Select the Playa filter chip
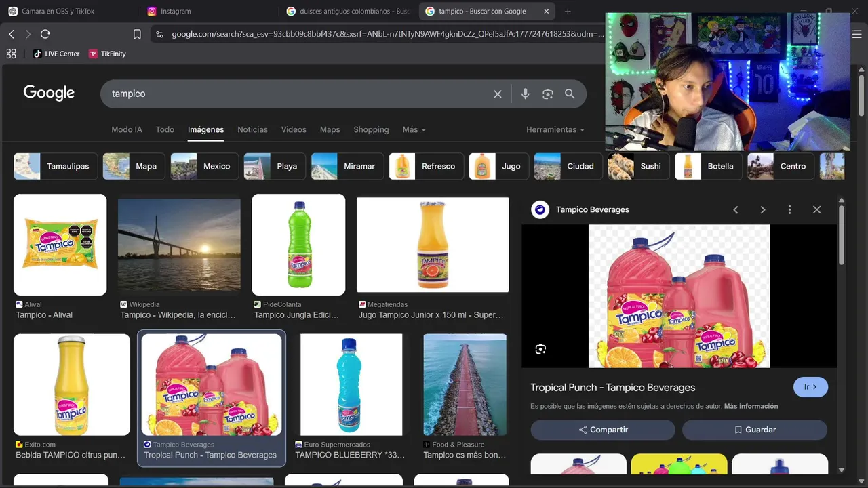 275,166
